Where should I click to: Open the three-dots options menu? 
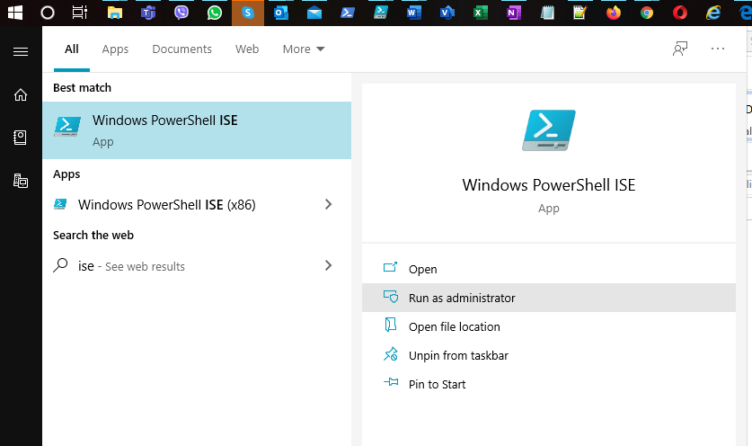tap(717, 48)
